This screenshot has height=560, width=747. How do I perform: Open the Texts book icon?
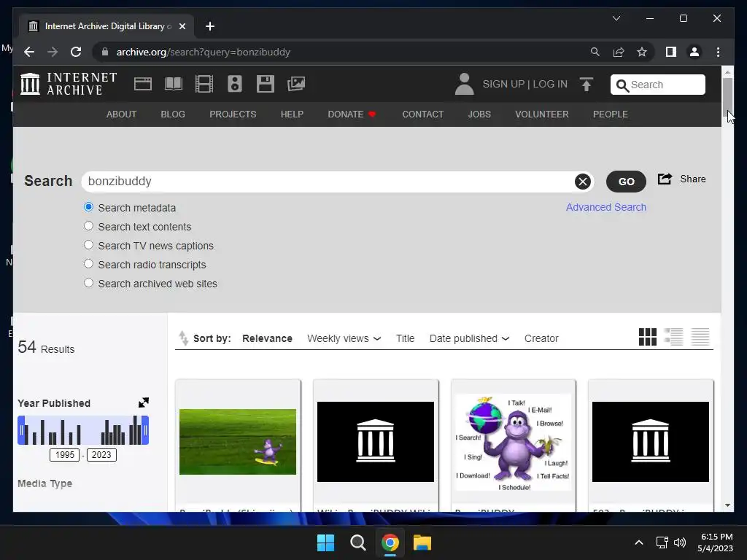point(174,85)
